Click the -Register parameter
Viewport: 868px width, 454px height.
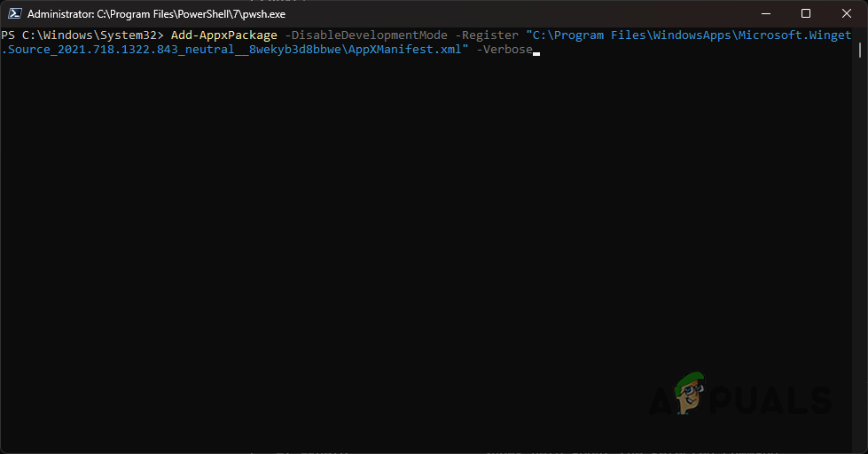[x=487, y=35]
